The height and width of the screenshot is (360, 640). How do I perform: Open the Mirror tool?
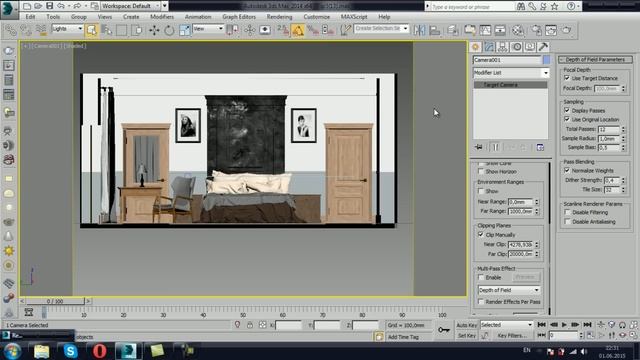coord(419,30)
